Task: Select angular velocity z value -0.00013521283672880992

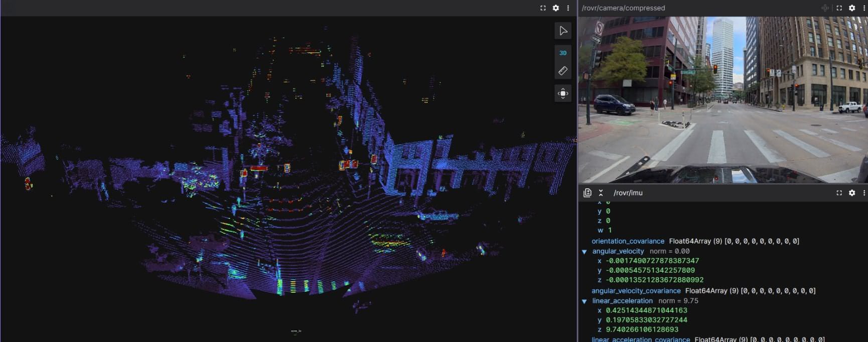Action: tap(654, 280)
